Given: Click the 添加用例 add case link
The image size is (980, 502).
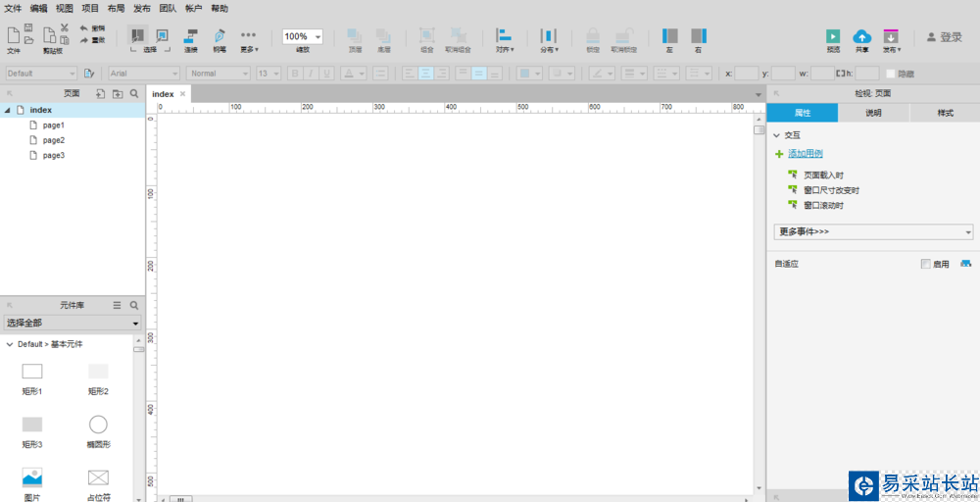Looking at the screenshot, I should [x=805, y=154].
